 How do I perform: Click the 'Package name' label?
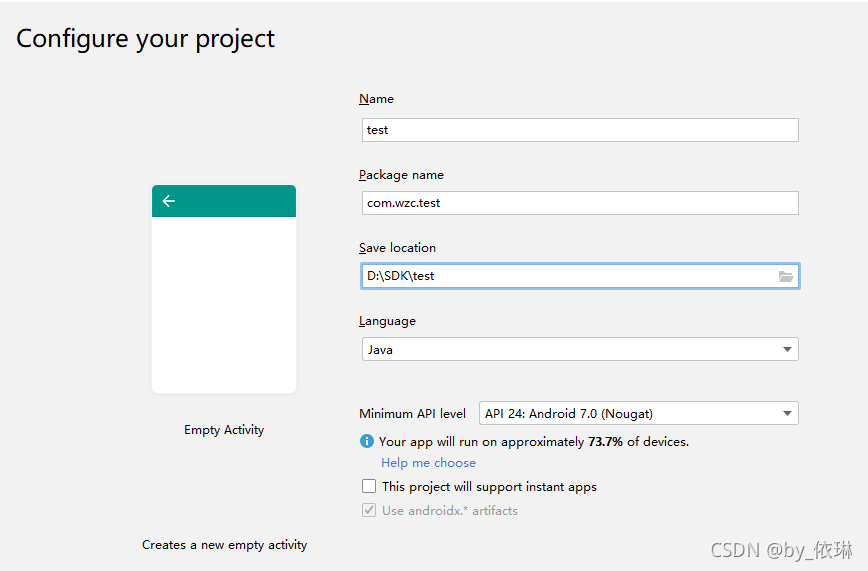pyautogui.click(x=401, y=175)
